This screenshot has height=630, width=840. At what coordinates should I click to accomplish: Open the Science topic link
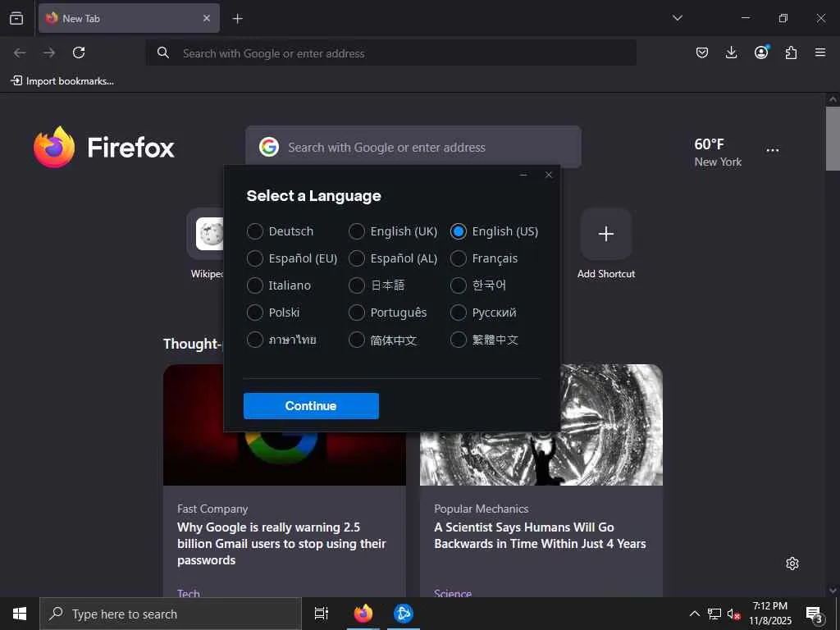(453, 593)
